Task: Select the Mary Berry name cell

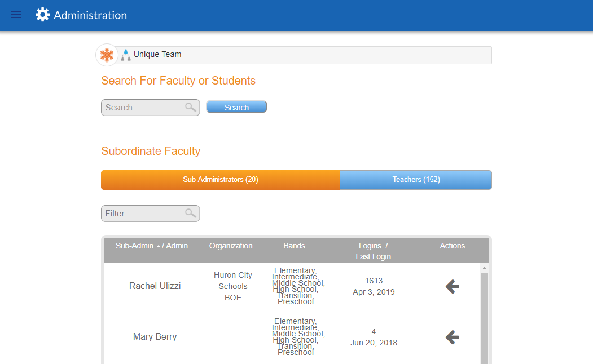Action: click(155, 337)
